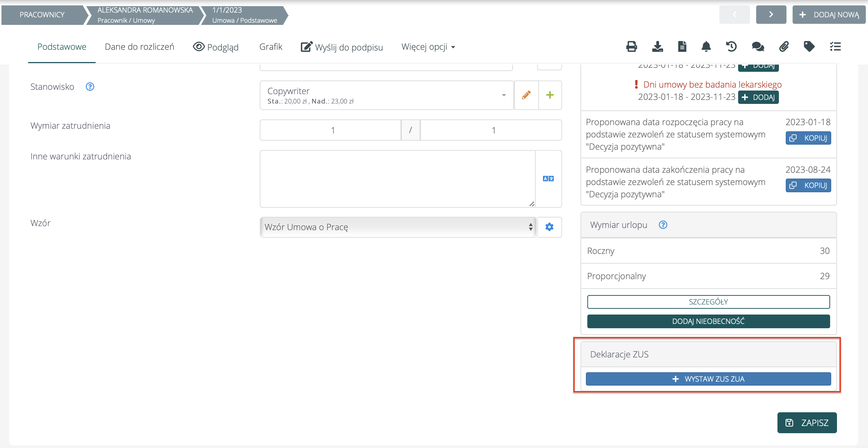Open the checklist tasks icon

pos(835,47)
